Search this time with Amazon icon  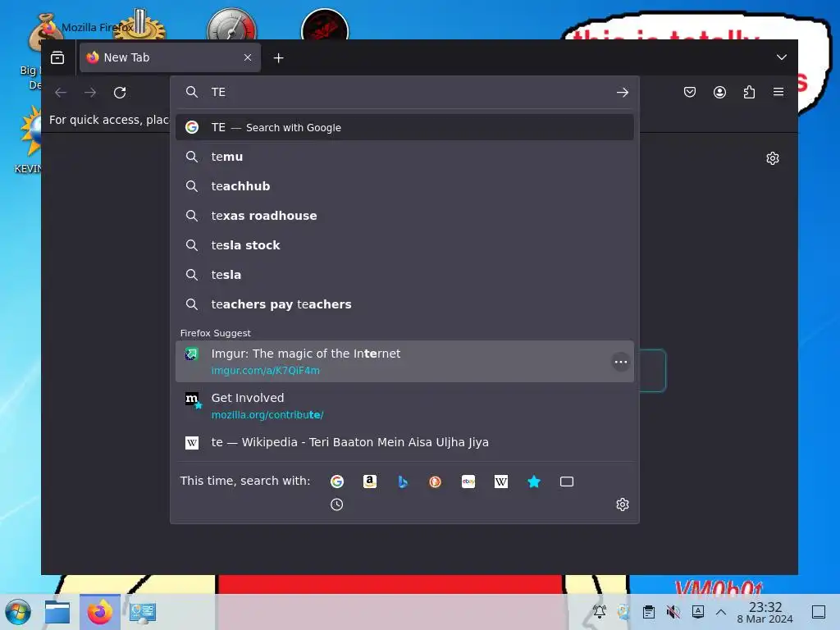coord(370,482)
